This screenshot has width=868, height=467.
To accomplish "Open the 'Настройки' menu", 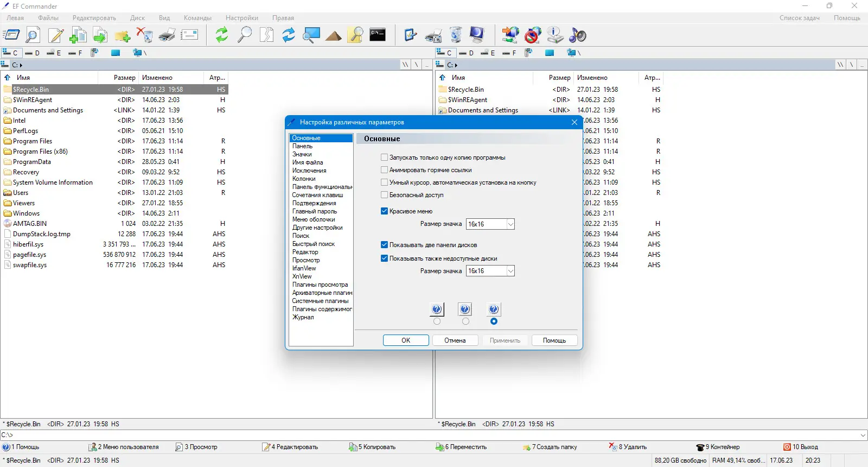I will point(242,18).
